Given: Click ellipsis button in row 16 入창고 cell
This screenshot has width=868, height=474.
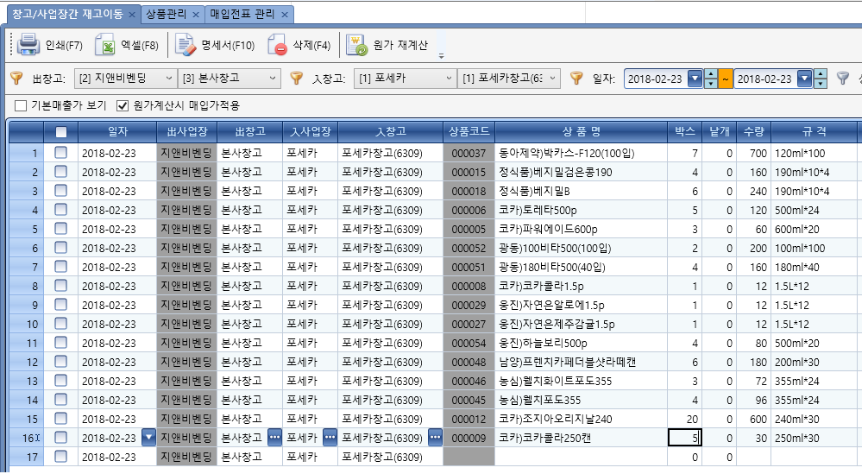Looking at the screenshot, I should click(x=435, y=438).
